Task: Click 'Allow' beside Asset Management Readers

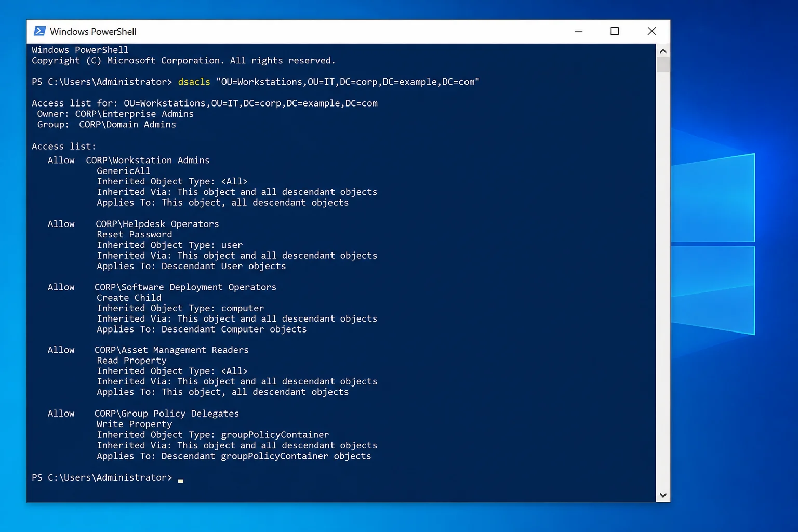Action: [x=61, y=350]
